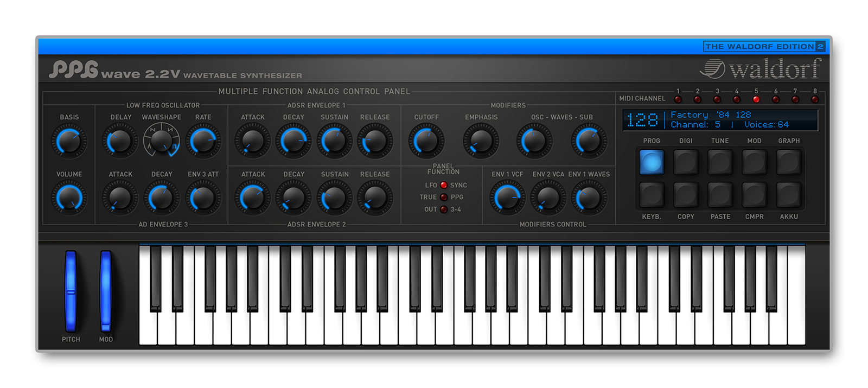Click the AKKU button
868x388 pixels.
coord(789,194)
